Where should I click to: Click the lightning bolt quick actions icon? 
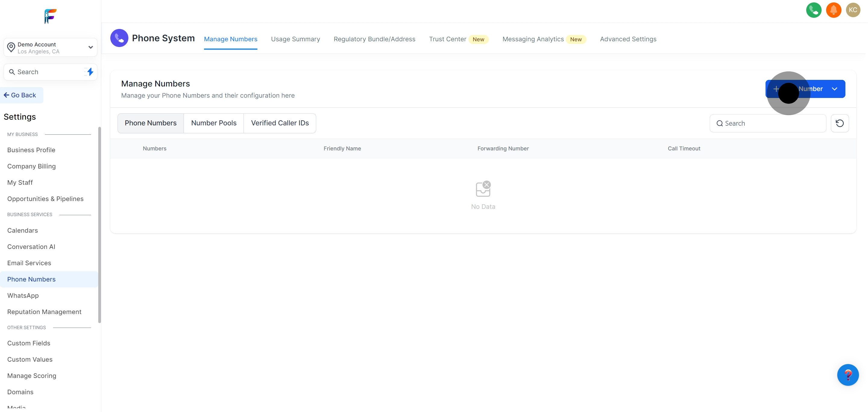90,72
